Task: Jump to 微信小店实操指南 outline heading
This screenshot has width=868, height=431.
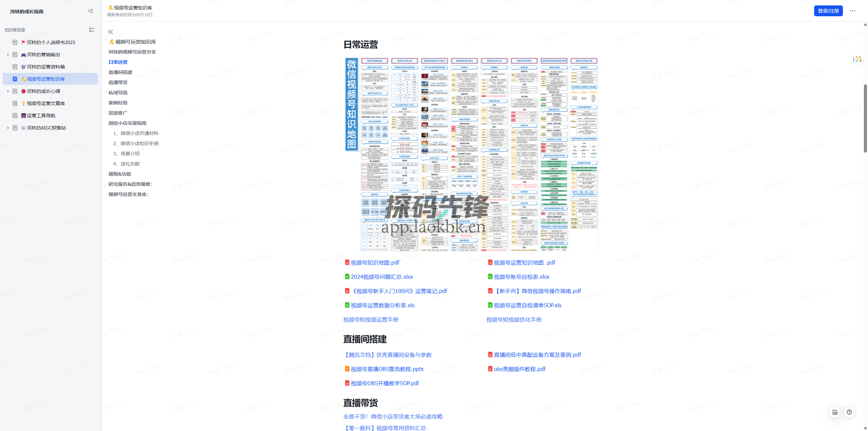Action: [x=127, y=123]
